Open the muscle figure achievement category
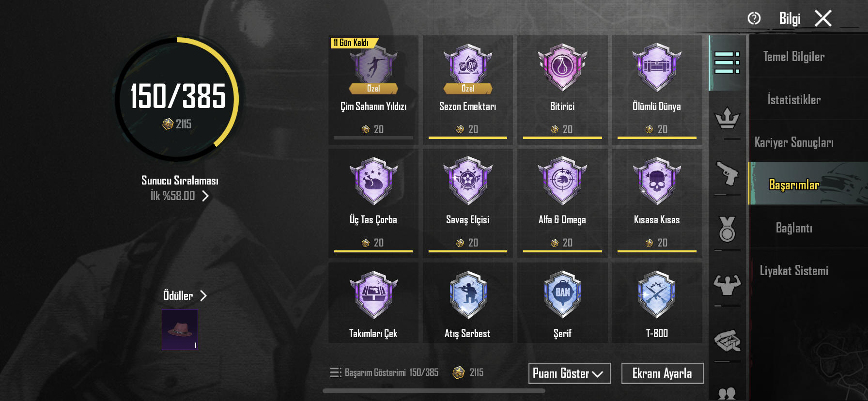Image resolution: width=868 pixels, height=401 pixels. pos(727,285)
